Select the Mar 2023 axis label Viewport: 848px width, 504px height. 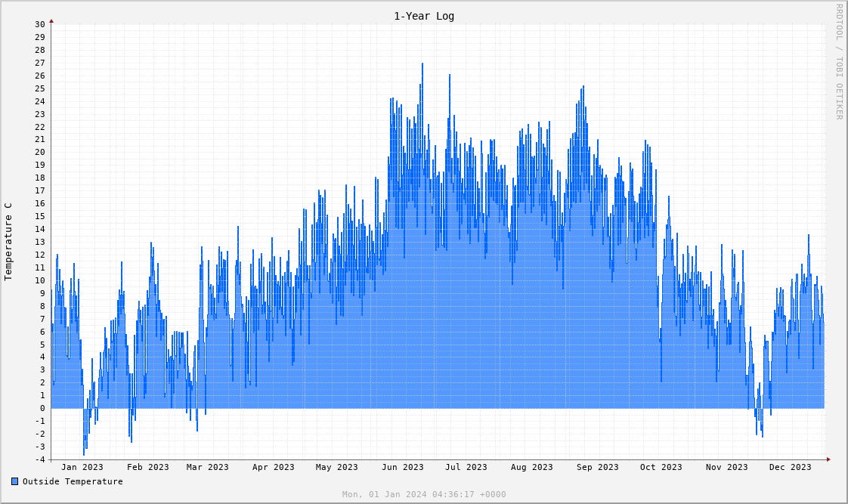tap(207, 467)
